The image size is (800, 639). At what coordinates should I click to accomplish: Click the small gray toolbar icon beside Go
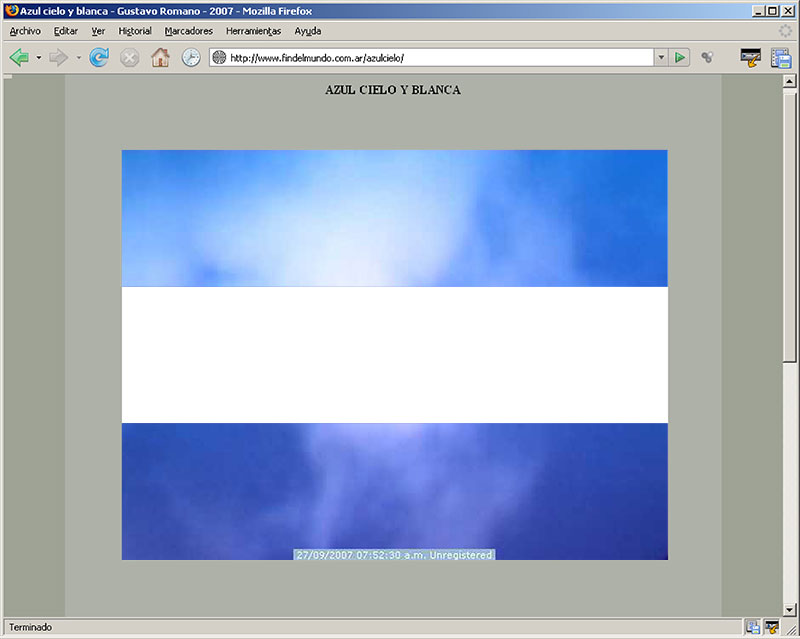(x=707, y=58)
